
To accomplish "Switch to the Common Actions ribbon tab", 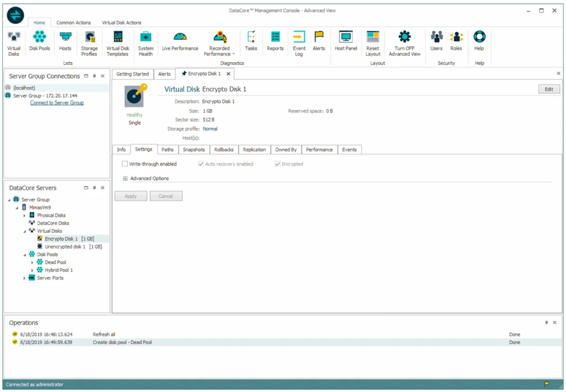I will tap(74, 23).
